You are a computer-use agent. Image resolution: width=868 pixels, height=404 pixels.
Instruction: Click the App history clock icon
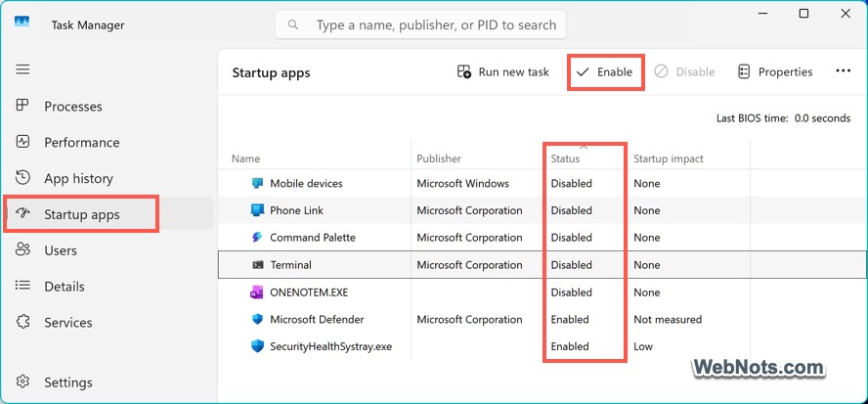pos(22,177)
